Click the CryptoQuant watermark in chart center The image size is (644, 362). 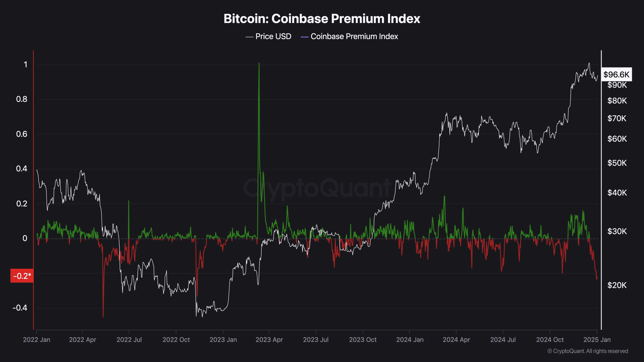(x=318, y=188)
